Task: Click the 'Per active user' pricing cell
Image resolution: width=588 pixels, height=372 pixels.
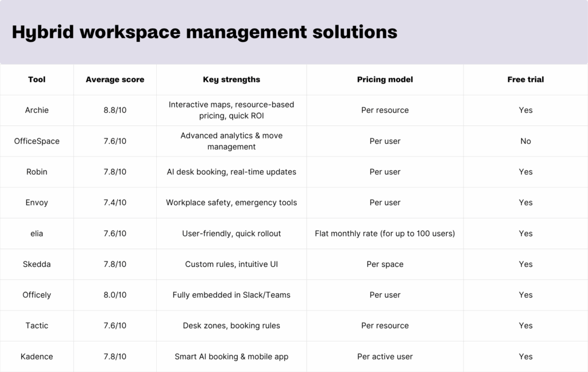Action: [x=385, y=356]
